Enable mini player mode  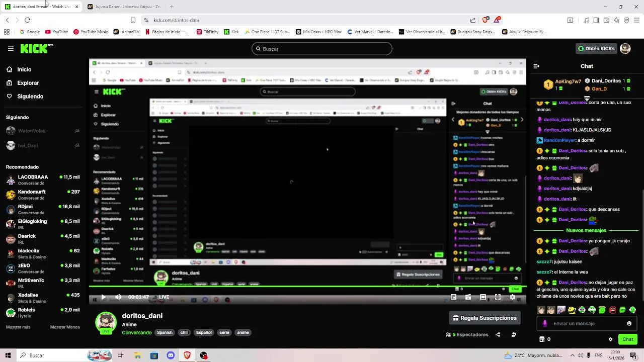tap(453, 297)
